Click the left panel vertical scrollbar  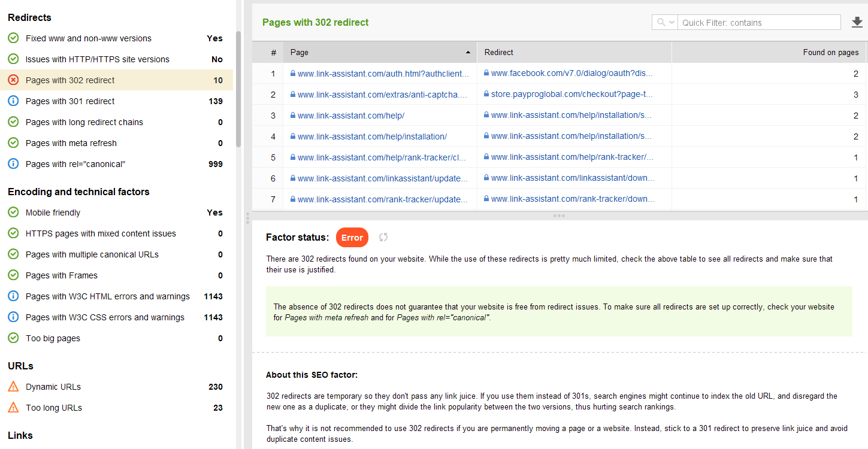pyautogui.click(x=238, y=90)
